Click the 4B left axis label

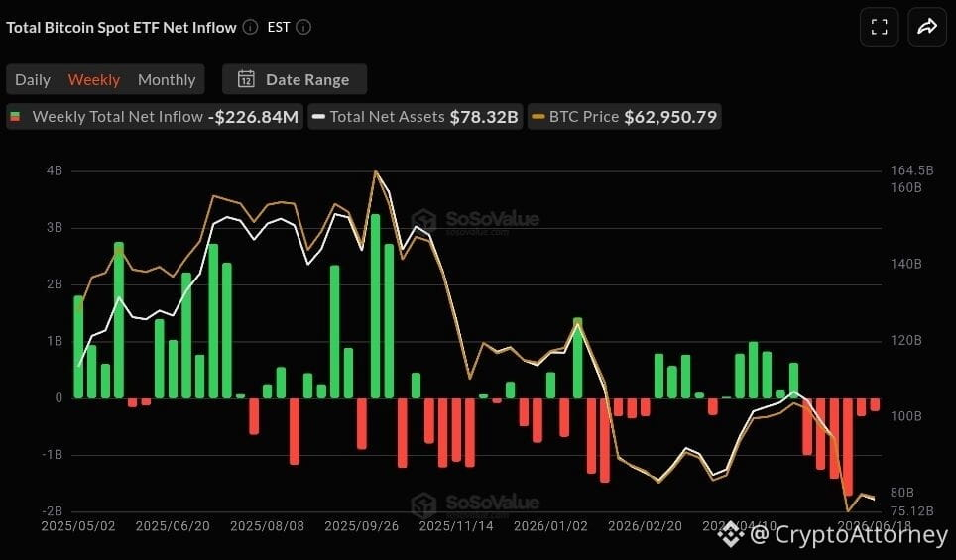55,170
